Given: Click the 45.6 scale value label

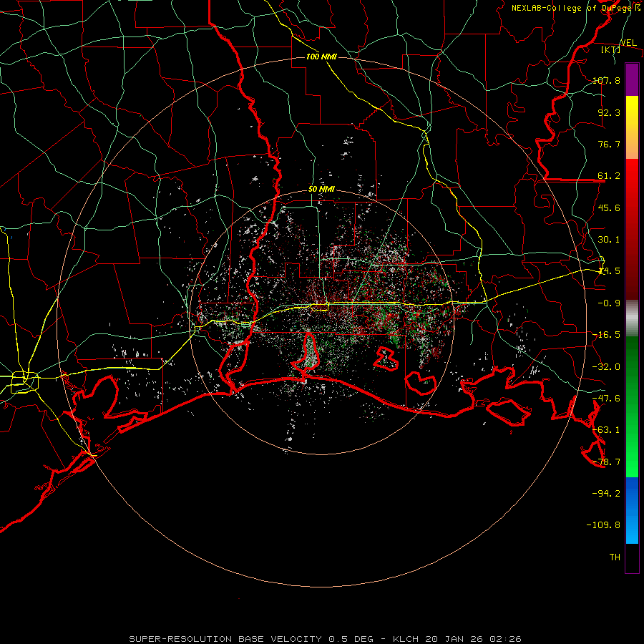Looking at the screenshot, I should point(609,208).
